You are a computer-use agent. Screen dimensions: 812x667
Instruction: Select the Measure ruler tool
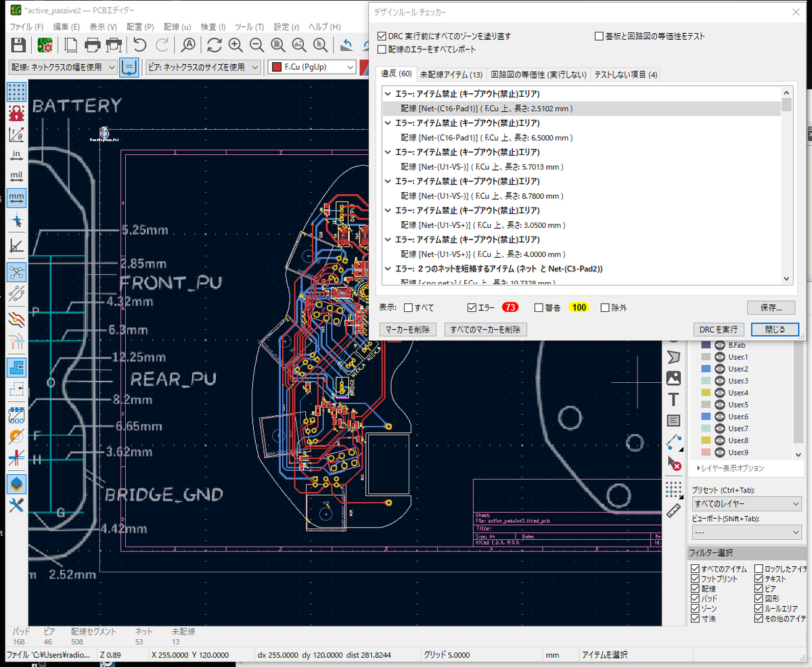tap(673, 511)
